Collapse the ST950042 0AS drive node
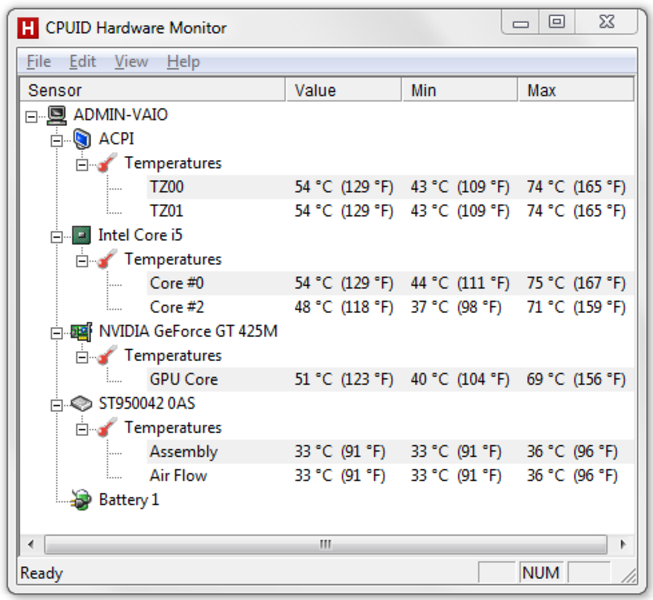 pyautogui.click(x=57, y=406)
